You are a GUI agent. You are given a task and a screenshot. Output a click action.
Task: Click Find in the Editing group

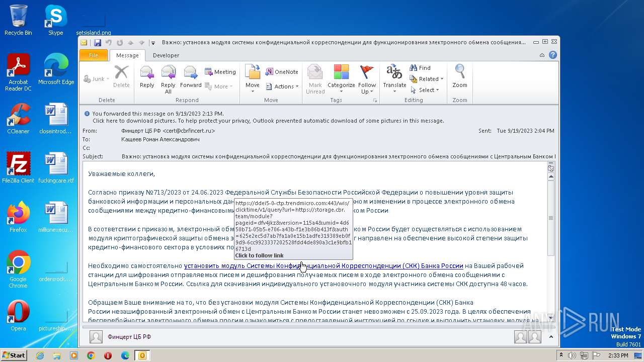421,68
